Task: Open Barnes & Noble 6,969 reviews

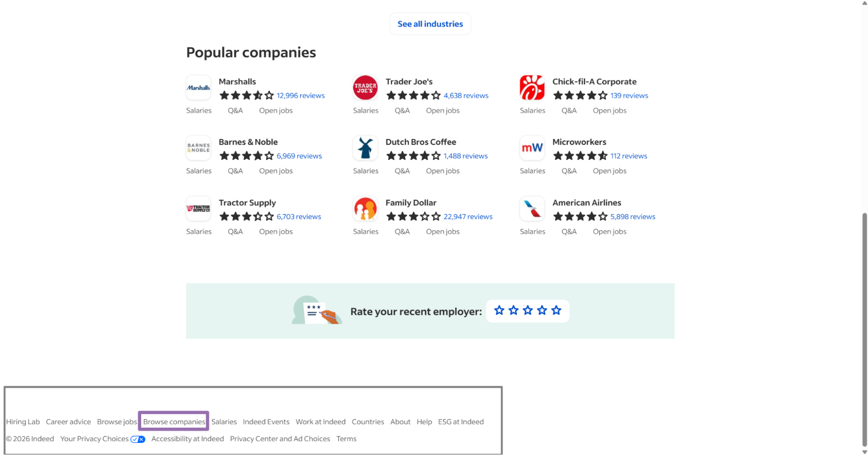Action: pyautogui.click(x=299, y=156)
